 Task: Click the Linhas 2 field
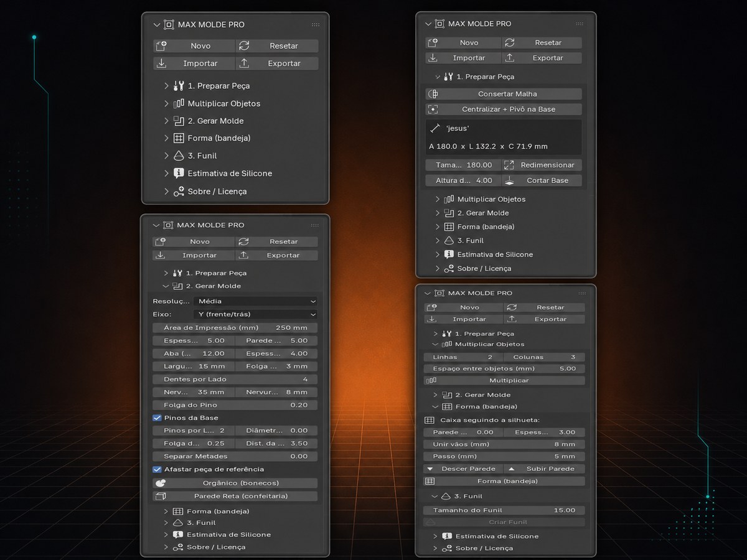tap(463, 357)
